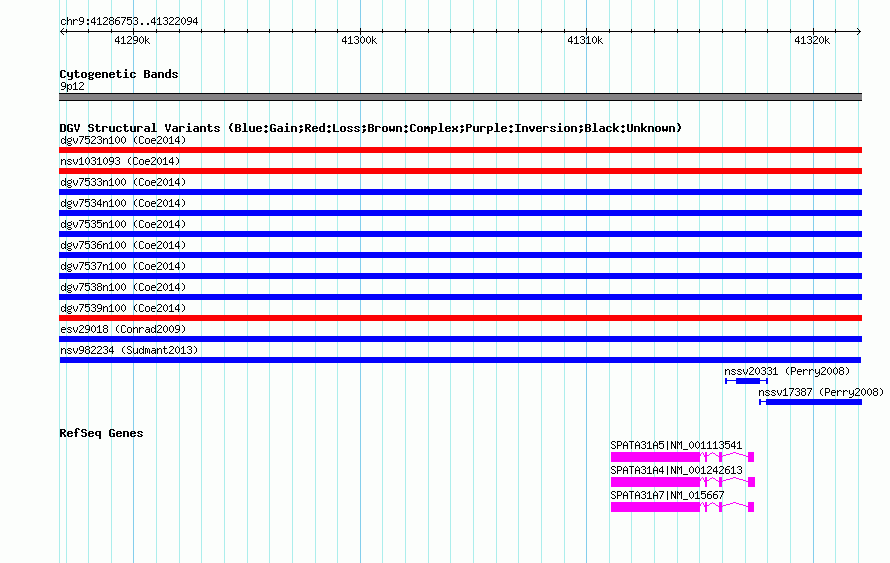Open the dgv7533n100 (Coe2014) gain bar
This screenshot has height=563, width=890.
click(x=460, y=192)
